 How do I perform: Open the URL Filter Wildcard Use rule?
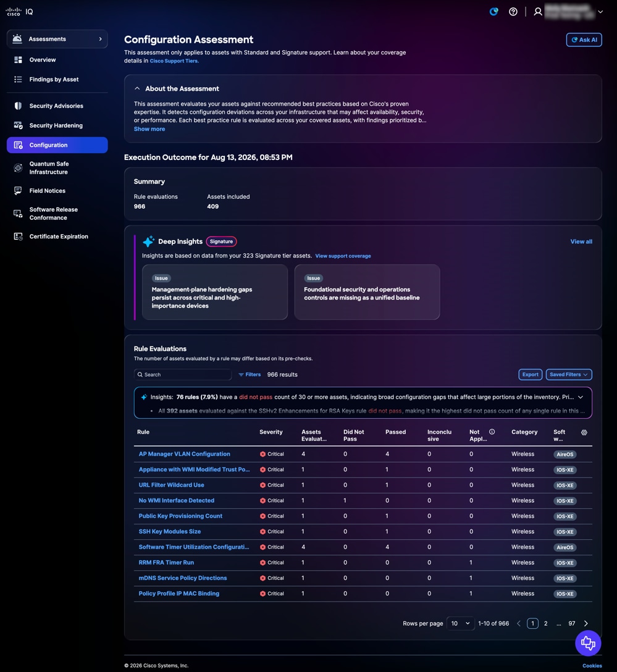172,485
